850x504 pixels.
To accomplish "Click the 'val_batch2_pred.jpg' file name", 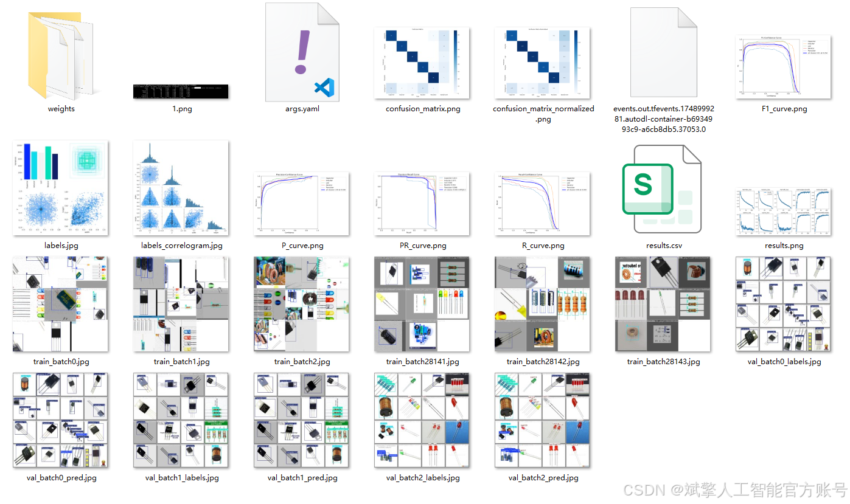I will [543, 477].
